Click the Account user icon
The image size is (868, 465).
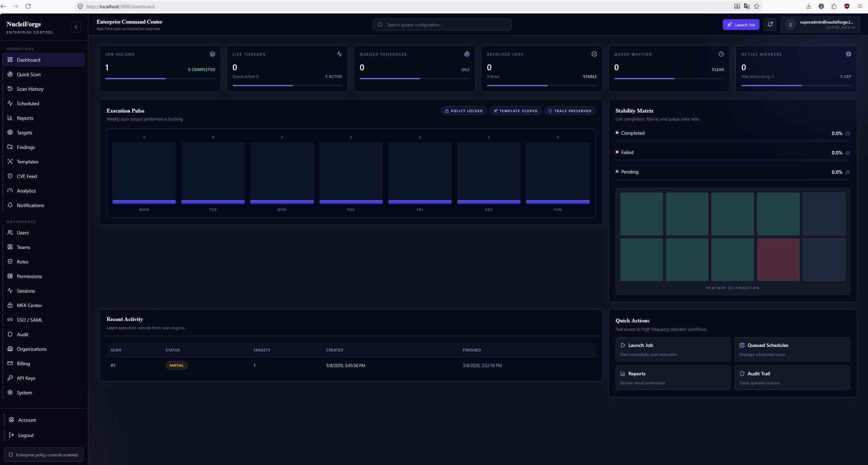pyautogui.click(x=11, y=420)
